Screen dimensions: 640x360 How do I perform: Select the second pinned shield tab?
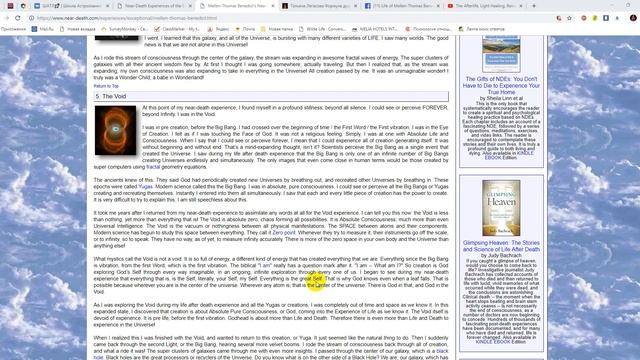click(x=23, y=6)
